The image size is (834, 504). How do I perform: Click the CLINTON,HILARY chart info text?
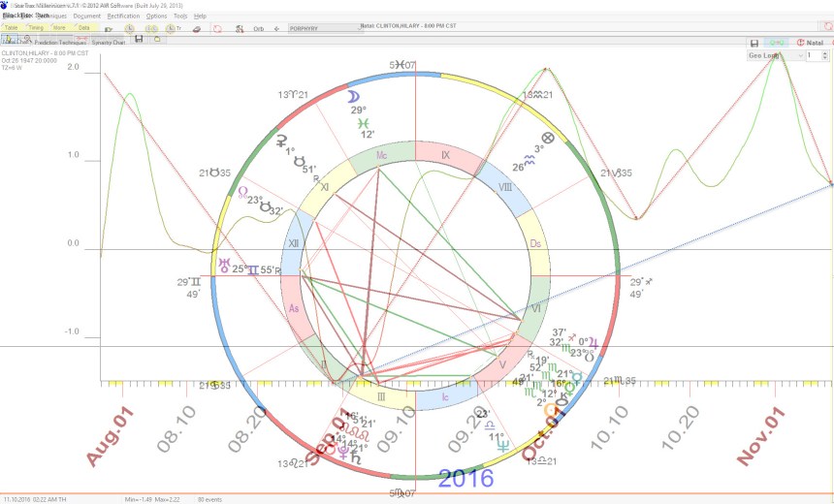pyautogui.click(x=46, y=53)
